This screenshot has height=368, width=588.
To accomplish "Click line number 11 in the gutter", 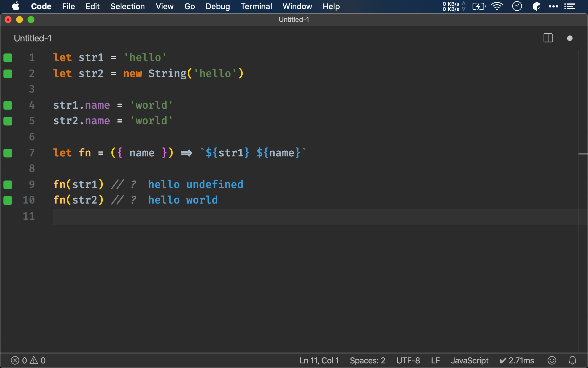I will (x=29, y=216).
